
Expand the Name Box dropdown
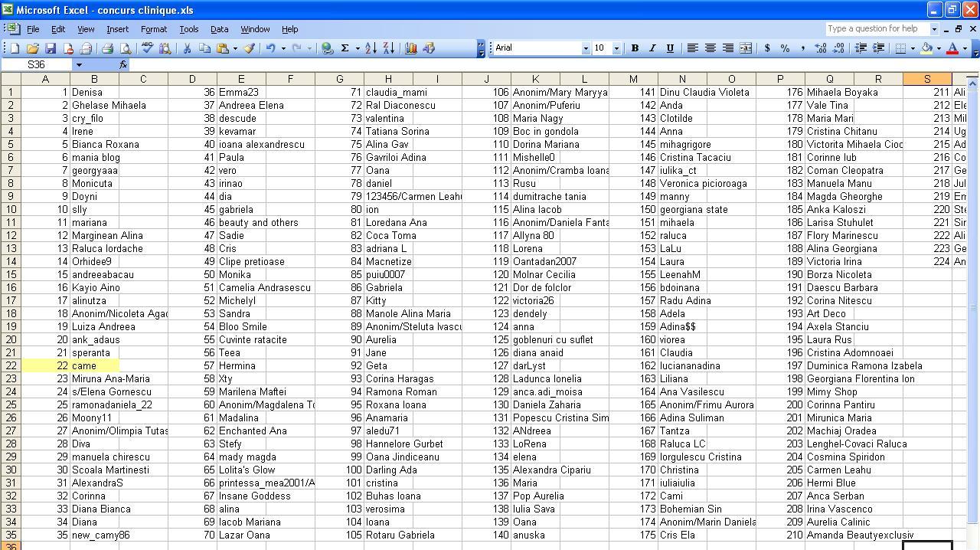78,65
